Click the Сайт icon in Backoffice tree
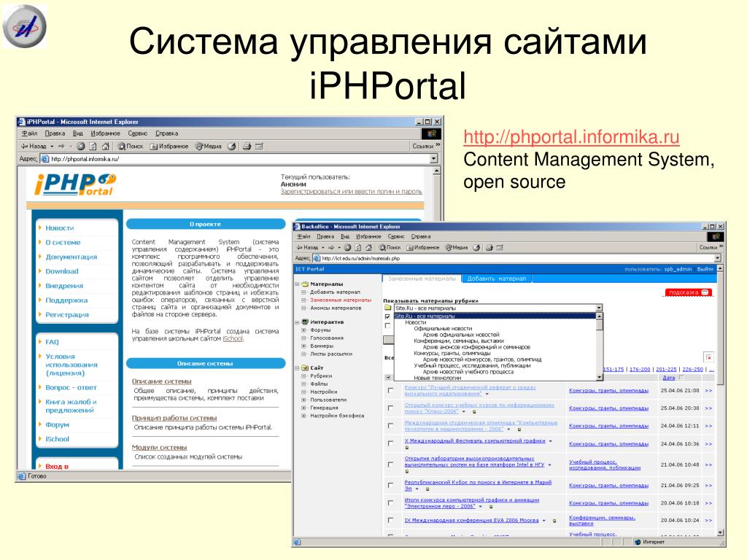 pos(305,367)
